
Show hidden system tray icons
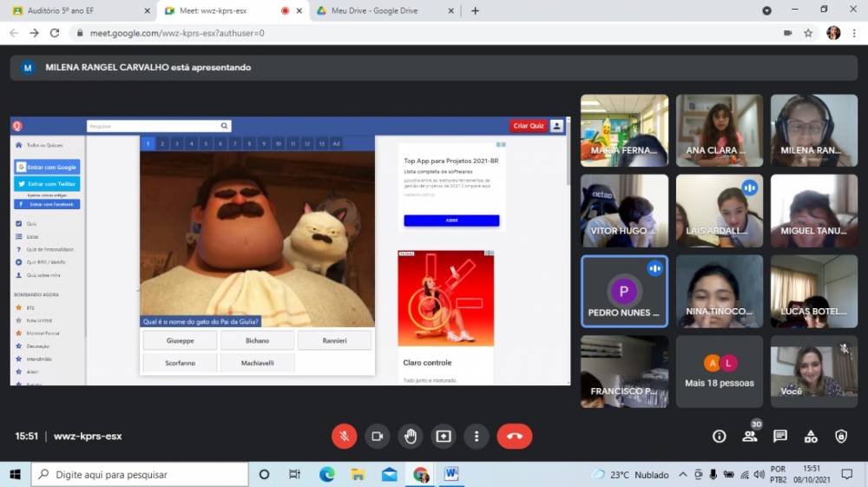[683, 475]
